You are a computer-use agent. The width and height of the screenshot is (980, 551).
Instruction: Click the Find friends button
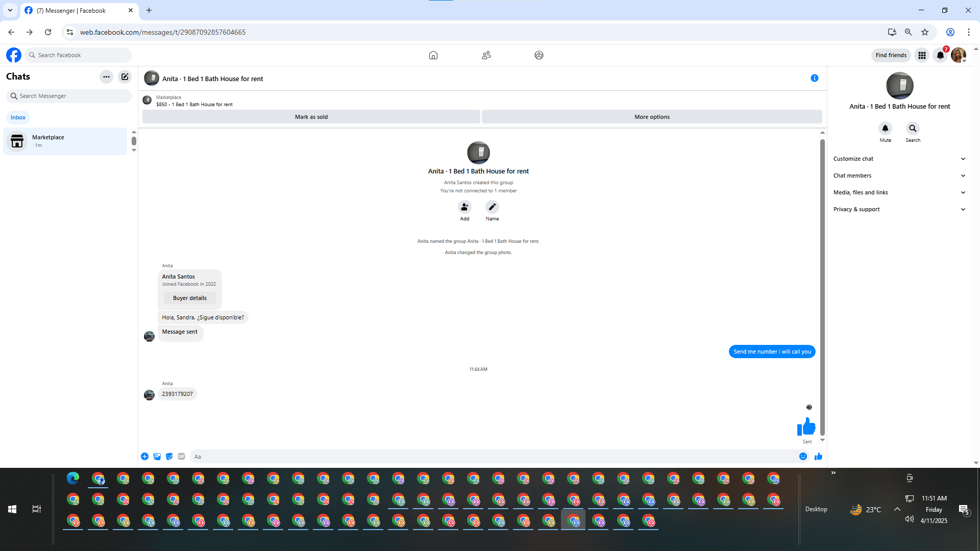pos(891,55)
